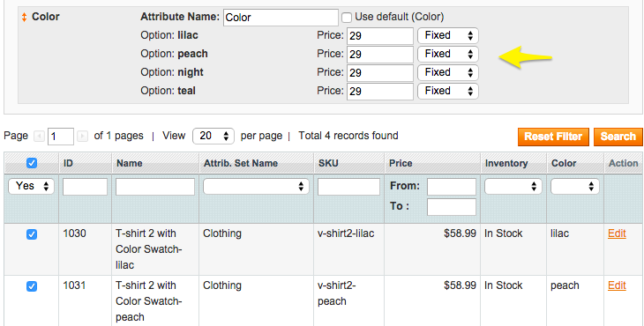Click the T-shirt 2 with Color Swatch-peach name
This screenshot has height=326, width=644.
[x=149, y=301]
